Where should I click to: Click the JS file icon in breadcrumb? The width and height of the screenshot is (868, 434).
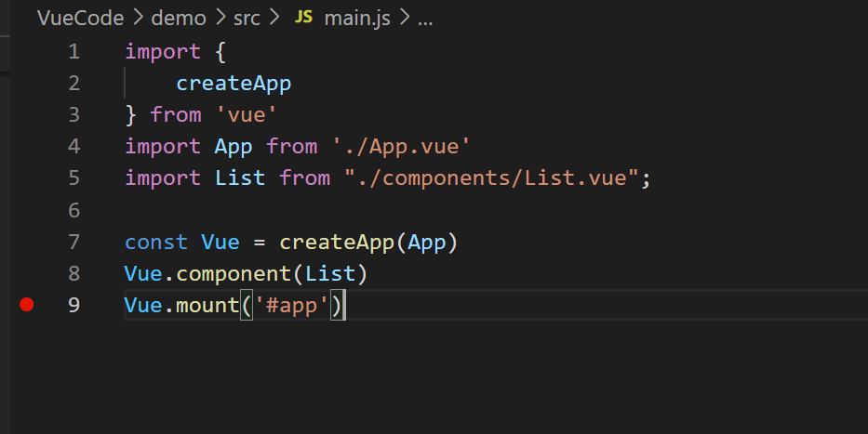pyautogui.click(x=303, y=19)
